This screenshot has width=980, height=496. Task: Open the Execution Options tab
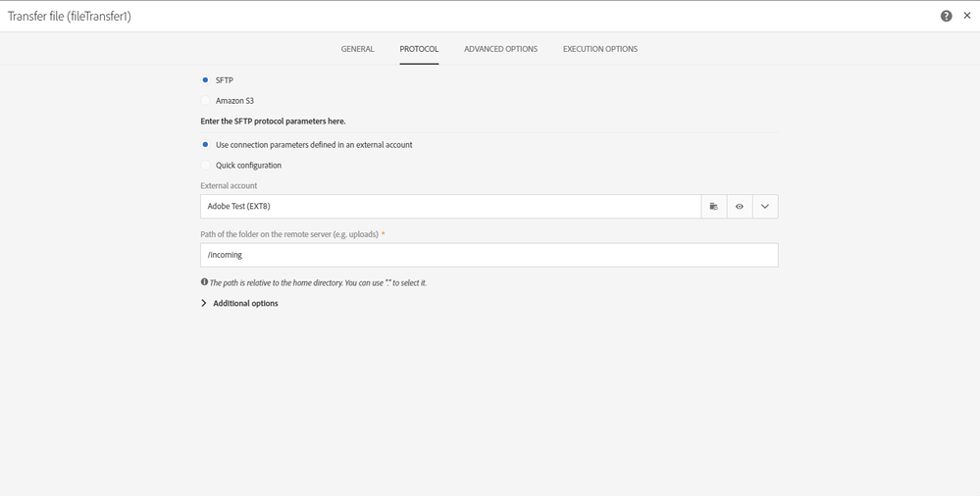pyautogui.click(x=599, y=49)
